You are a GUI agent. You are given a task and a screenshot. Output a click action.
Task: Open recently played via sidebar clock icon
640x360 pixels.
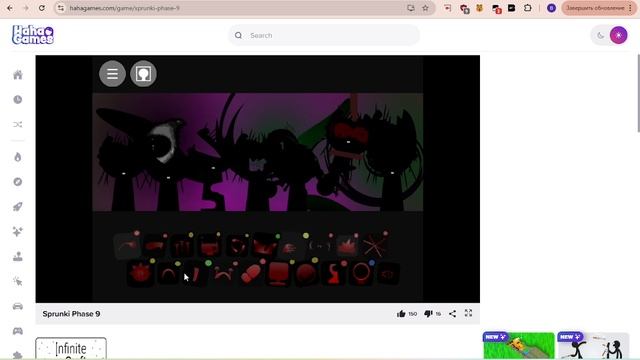click(18, 100)
